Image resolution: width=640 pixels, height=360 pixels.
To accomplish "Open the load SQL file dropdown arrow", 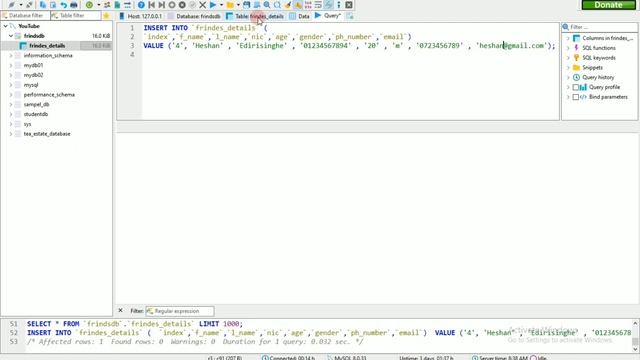I will click(x=238, y=5).
